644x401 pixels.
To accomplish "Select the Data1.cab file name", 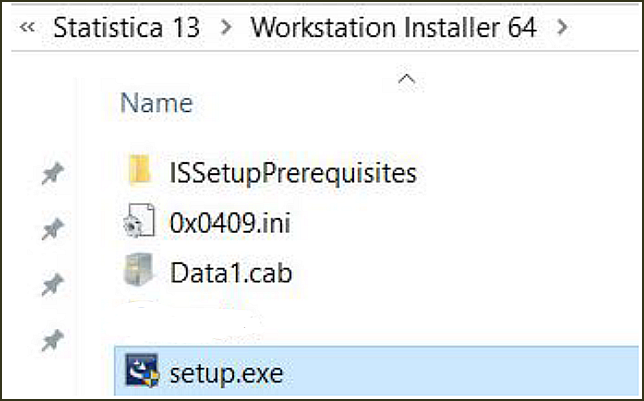I will (231, 273).
